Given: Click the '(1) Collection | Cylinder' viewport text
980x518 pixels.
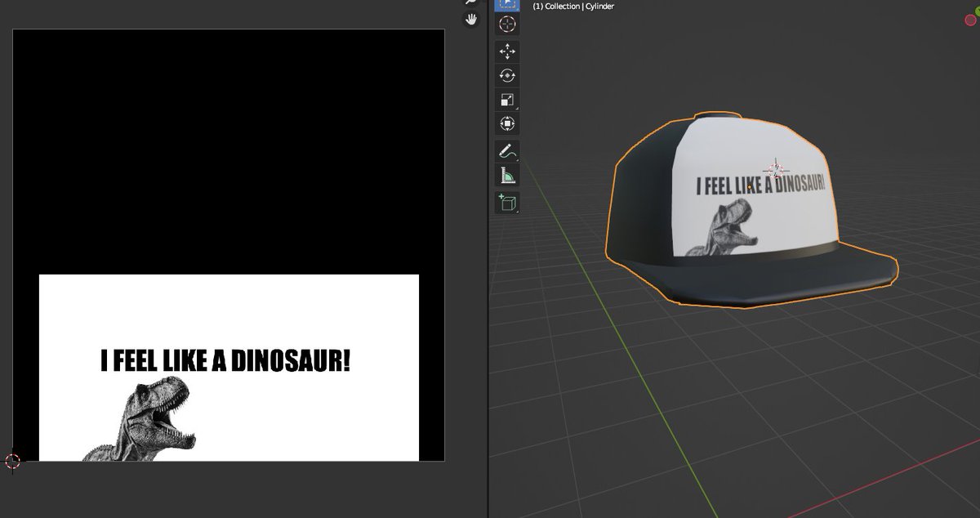Looking at the screenshot, I should [573, 7].
